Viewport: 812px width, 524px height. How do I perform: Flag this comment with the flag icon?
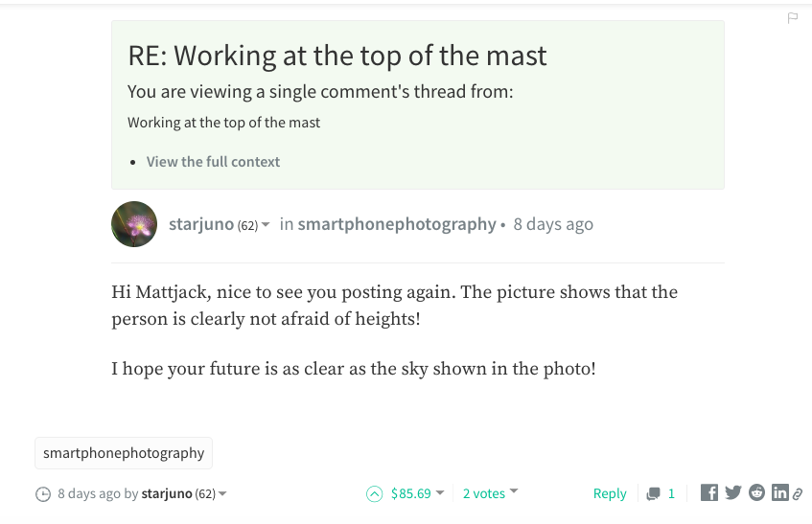792,18
